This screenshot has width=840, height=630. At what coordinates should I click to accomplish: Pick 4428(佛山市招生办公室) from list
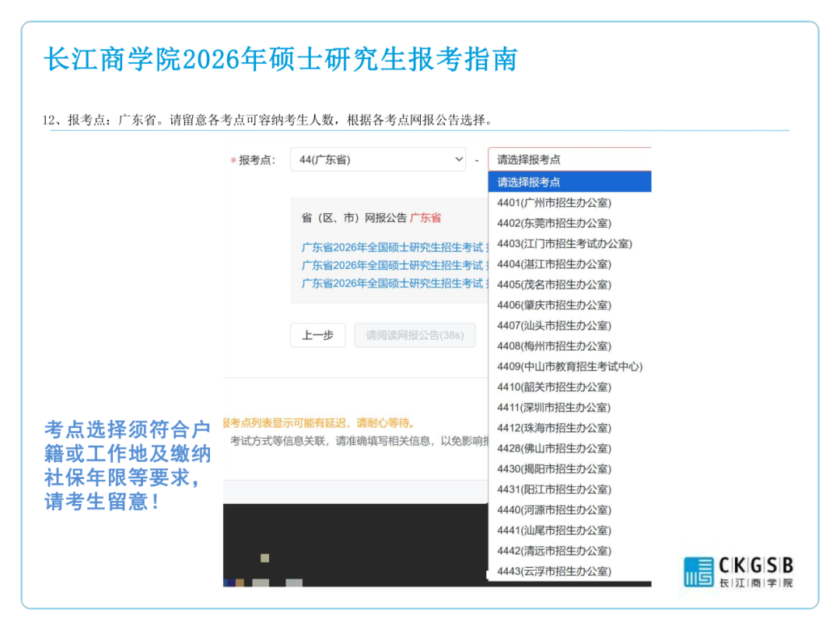pos(555,448)
